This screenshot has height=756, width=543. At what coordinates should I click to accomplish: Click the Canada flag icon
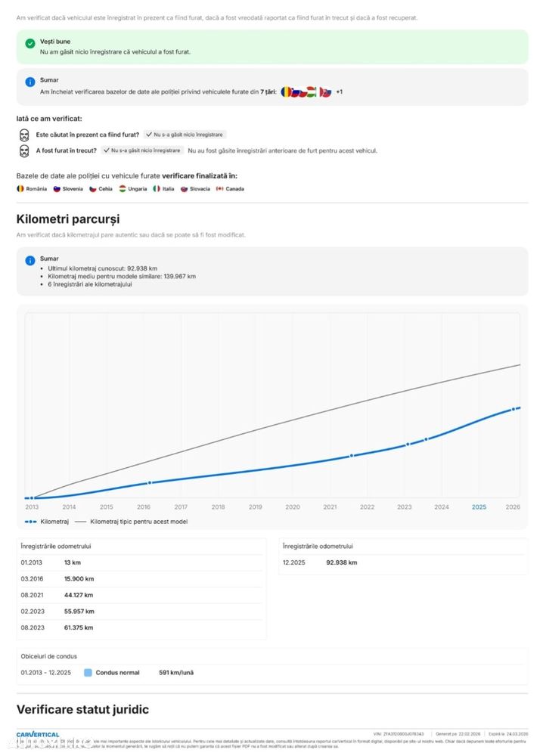(x=220, y=188)
